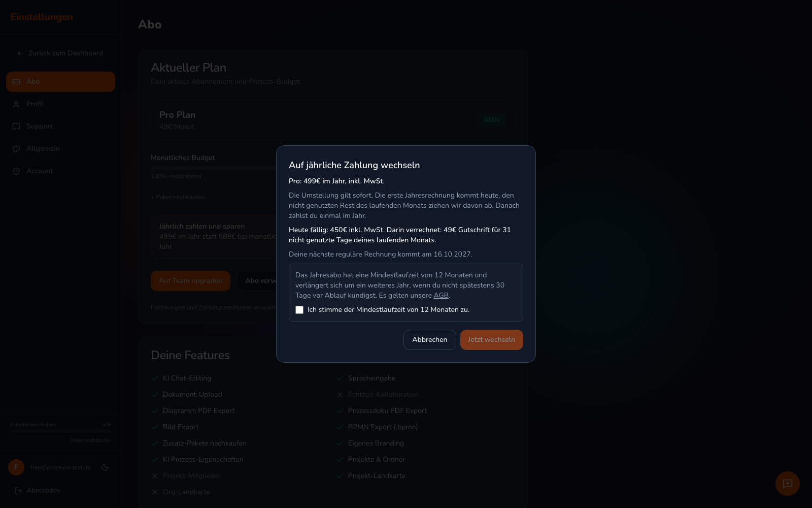Viewport: 812px width, 508px height.
Task: Click the 100% verbleibend text
Action: pos(176,176)
